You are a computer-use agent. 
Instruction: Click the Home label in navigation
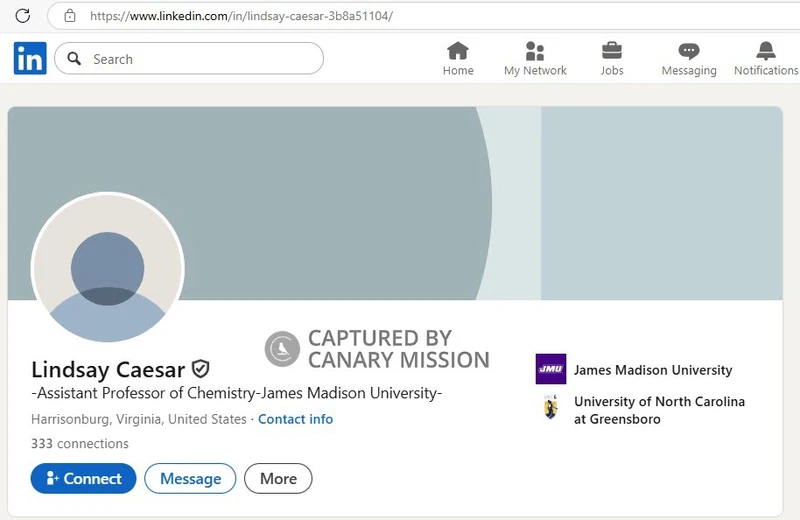point(458,70)
